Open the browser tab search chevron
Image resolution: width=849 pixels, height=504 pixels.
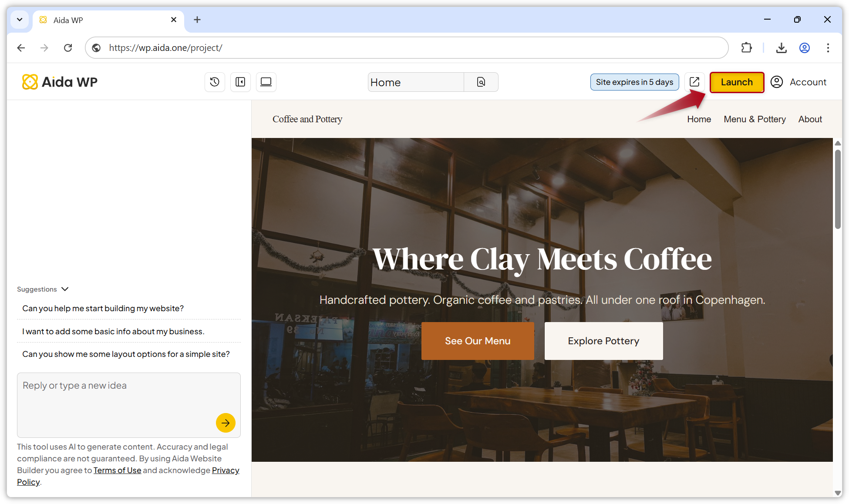[20, 20]
